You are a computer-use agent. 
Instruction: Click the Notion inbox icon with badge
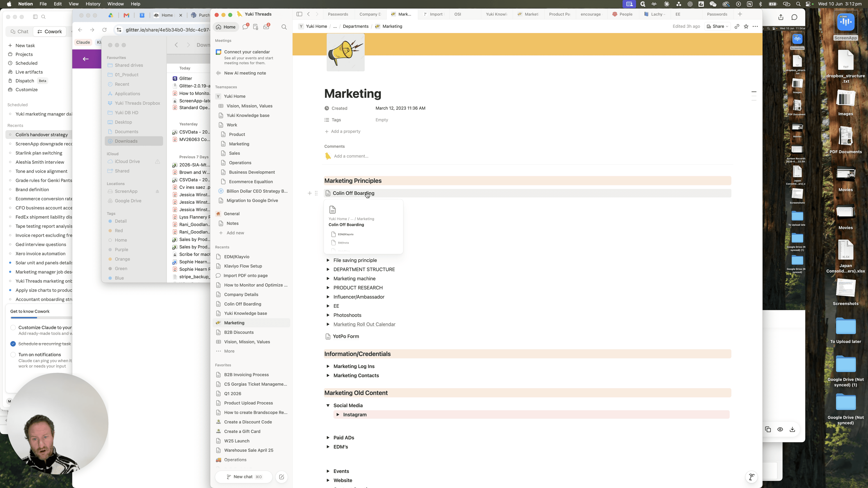(266, 27)
